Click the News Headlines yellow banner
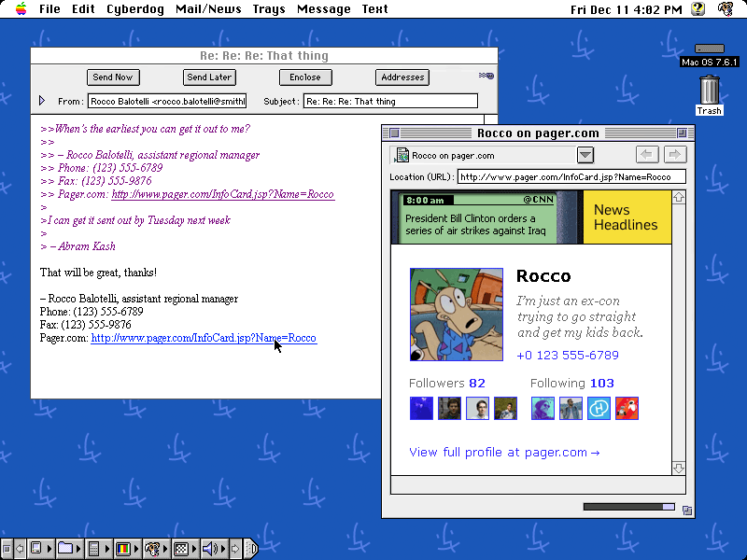The height and width of the screenshot is (560, 747). point(627,217)
